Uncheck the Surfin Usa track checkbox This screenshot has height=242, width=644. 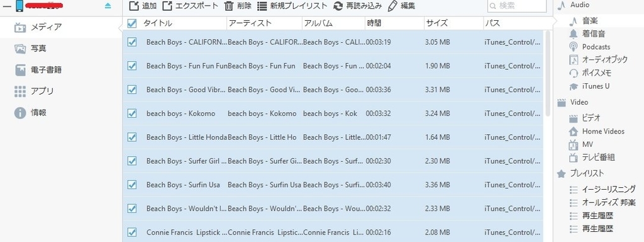pos(132,185)
